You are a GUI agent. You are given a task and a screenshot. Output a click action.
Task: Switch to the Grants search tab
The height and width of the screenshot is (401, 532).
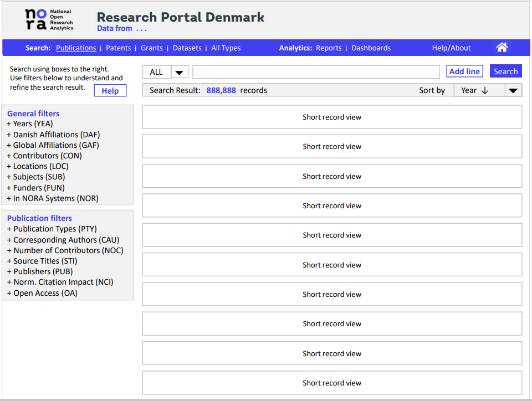[x=151, y=48]
